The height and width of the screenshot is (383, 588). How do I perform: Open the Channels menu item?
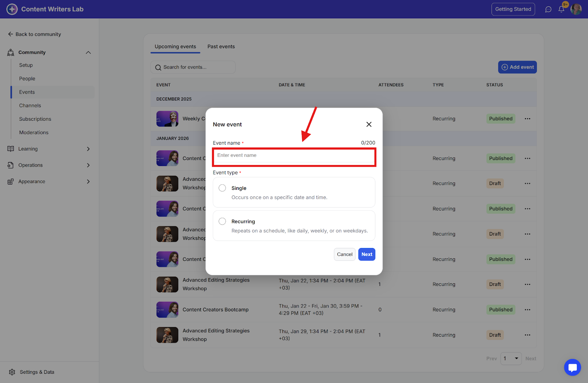tap(30, 106)
